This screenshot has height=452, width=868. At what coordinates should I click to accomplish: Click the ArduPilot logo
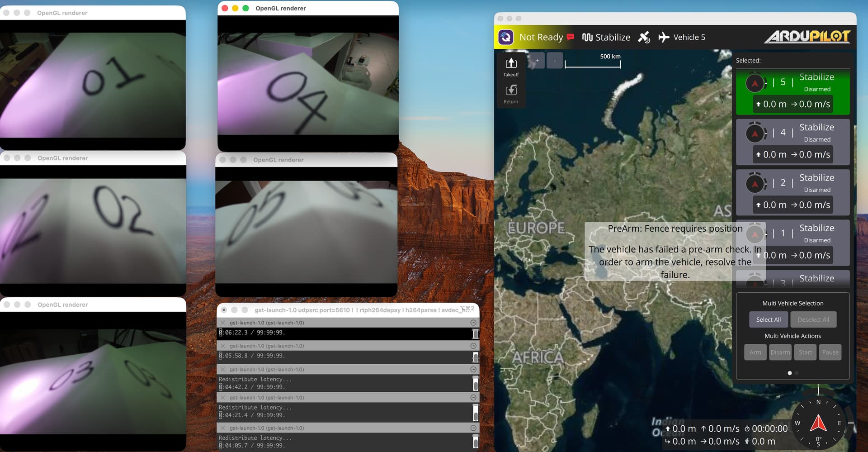807,37
